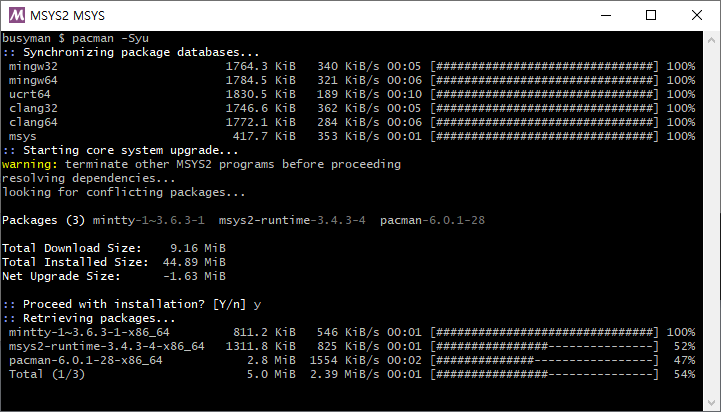Click 'pacman-6.0.1-28-x86_64' download row name
Screen dimensions: 721x412
click(x=86, y=360)
